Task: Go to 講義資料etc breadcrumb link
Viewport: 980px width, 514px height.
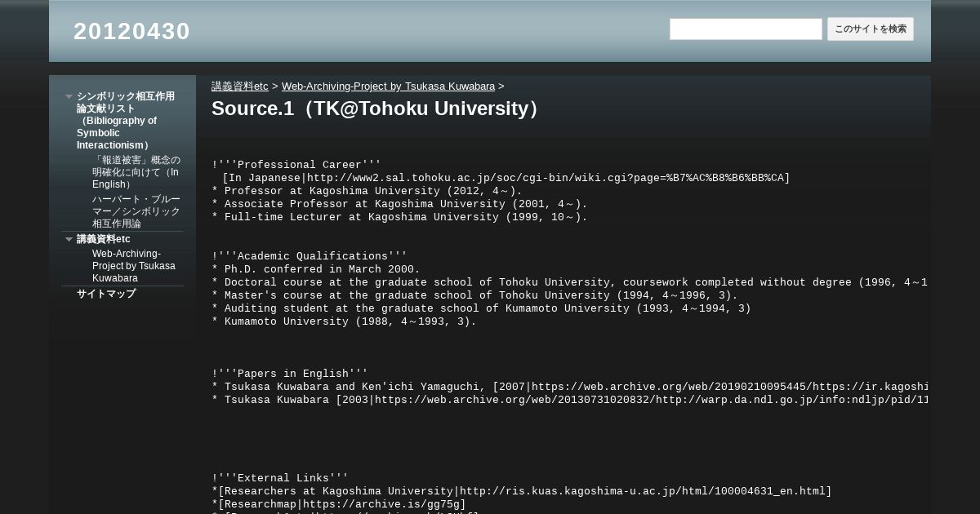Action: (239, 86)
